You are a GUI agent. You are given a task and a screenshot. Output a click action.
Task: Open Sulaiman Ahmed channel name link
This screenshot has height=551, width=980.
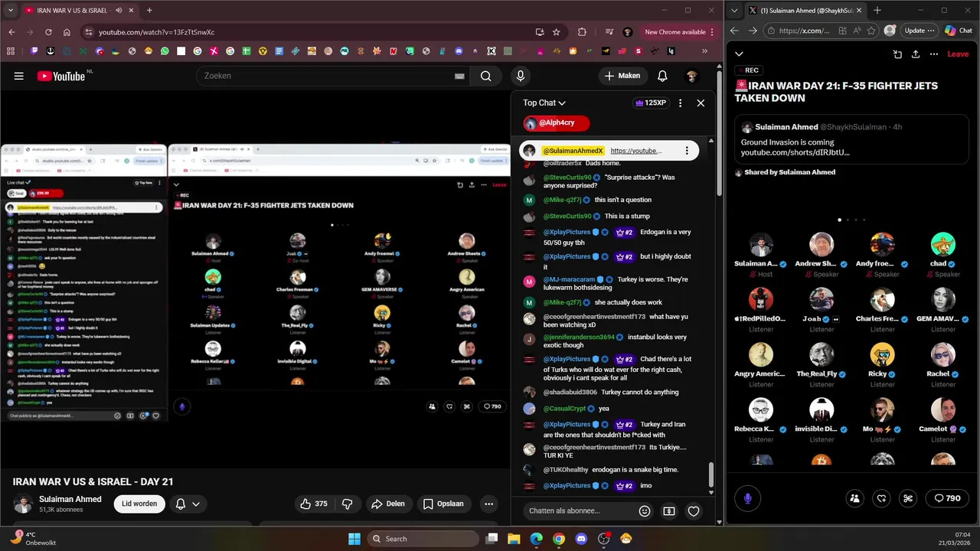pyautogui.click(x=70, y=499)
